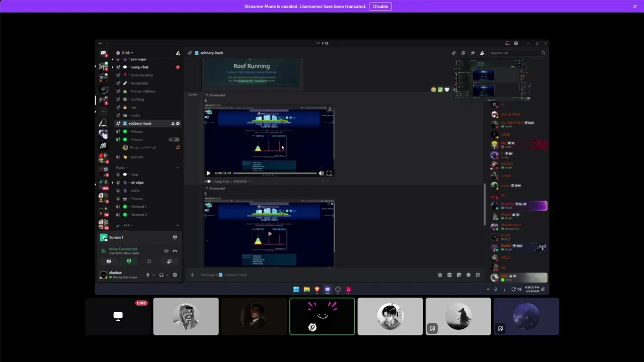This screenshot has width=644, height=362.
Task: Disconnect from voice with the hang-up icon
Action: pyautogui.click(x=175, y=251)
